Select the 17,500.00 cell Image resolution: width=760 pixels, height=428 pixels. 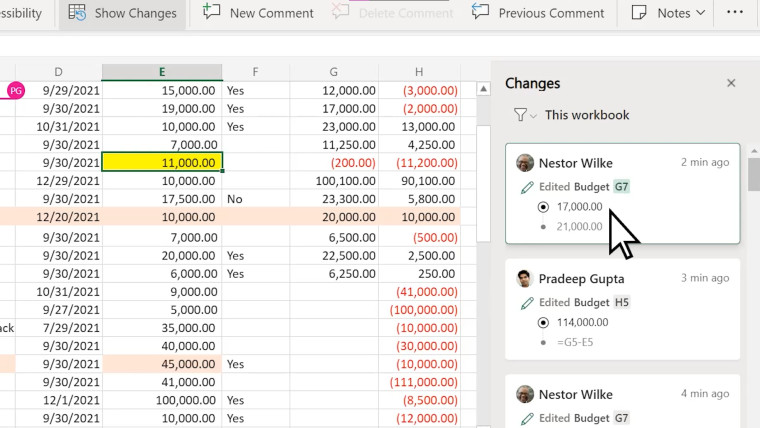(x=162, y=199)
